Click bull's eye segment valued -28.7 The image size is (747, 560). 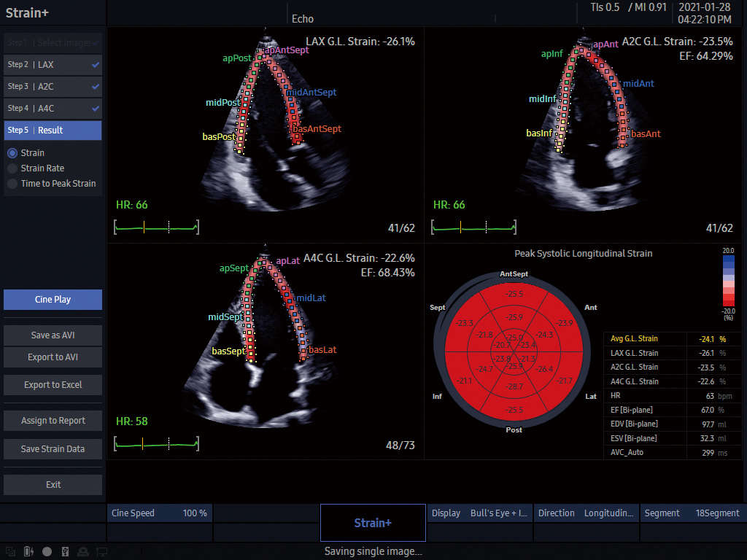click(514, 386)
